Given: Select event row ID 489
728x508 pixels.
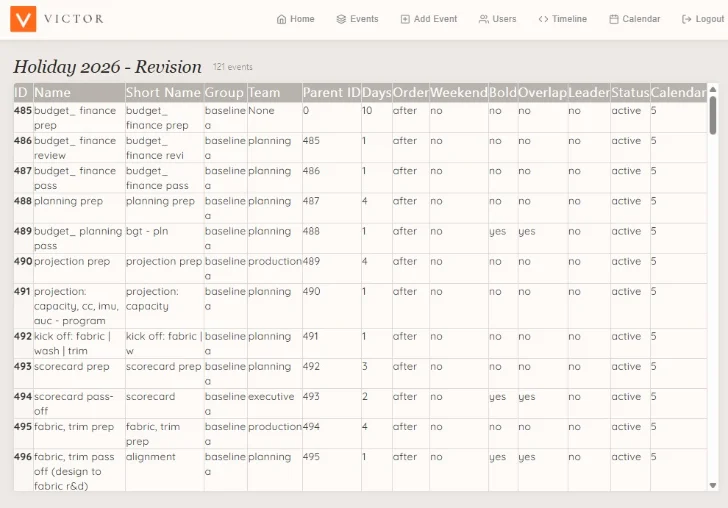Looking at the screenshot, I should point(360,238).
